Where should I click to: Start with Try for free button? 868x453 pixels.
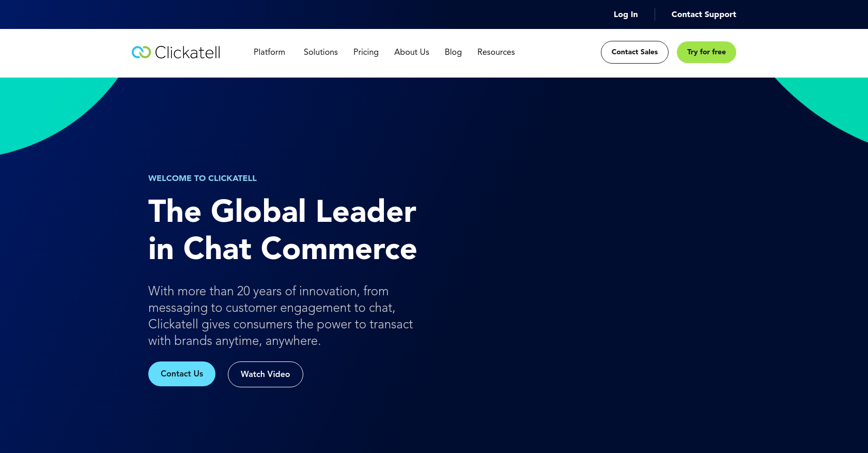tap(706, 52)
